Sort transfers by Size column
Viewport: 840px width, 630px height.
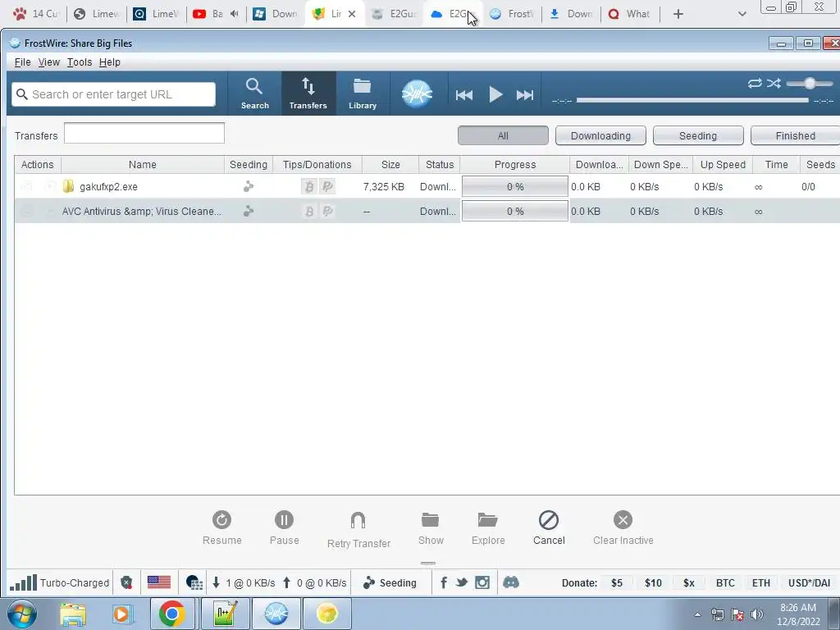coord(390,164)
